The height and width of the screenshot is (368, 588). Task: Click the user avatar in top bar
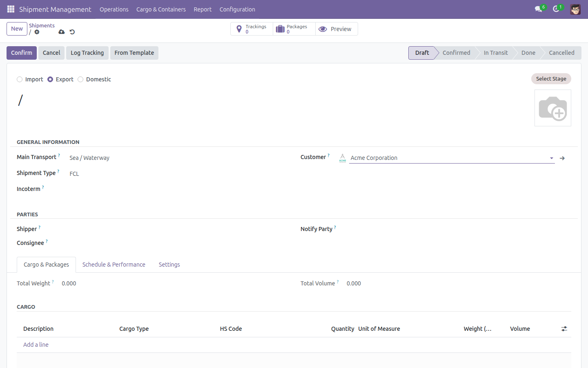(575, 9)
